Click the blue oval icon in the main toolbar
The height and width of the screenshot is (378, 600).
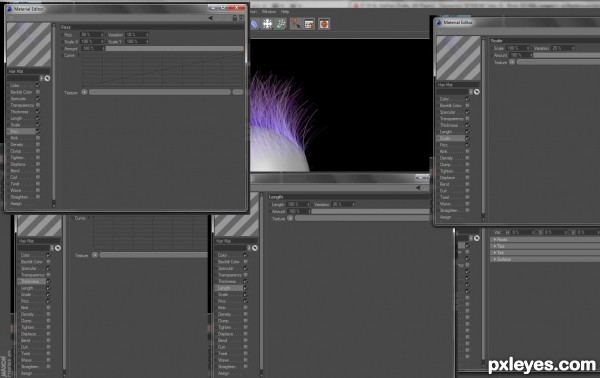click(254, 24)
